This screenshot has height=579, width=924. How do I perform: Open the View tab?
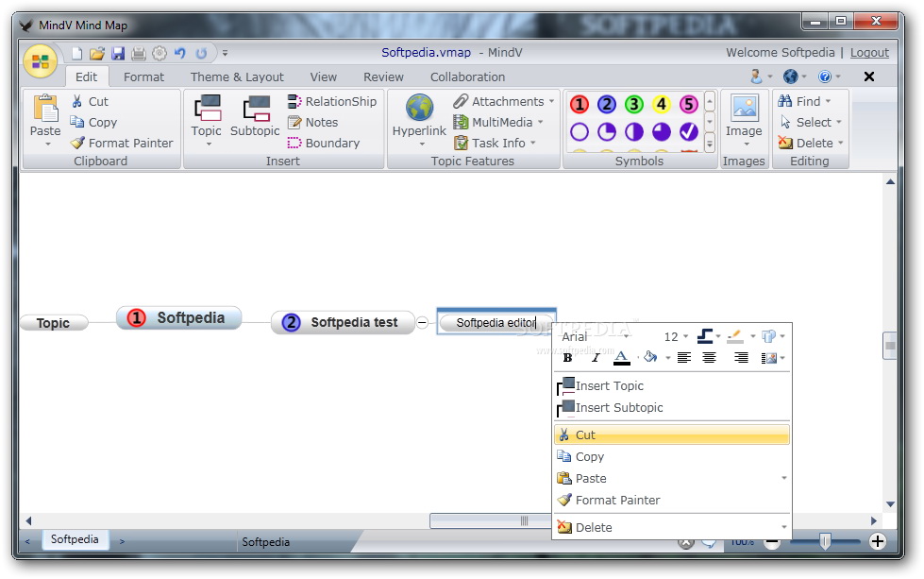point(324,77)
